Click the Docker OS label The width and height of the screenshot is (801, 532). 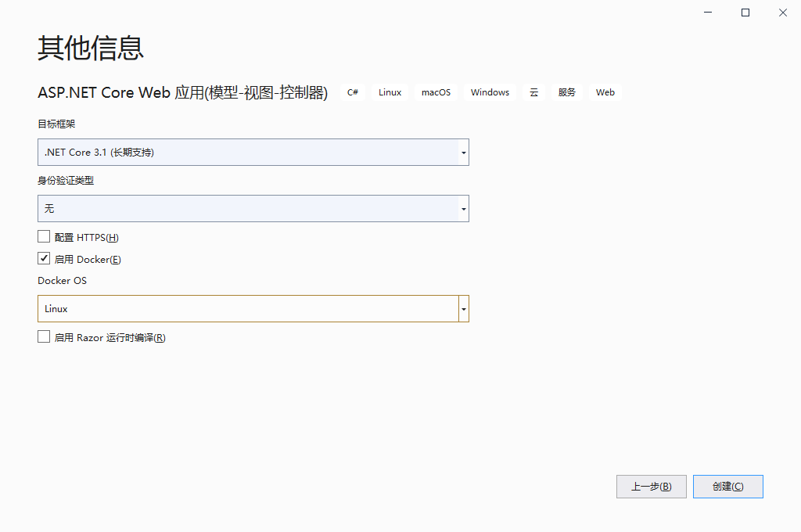click(63, 281)
